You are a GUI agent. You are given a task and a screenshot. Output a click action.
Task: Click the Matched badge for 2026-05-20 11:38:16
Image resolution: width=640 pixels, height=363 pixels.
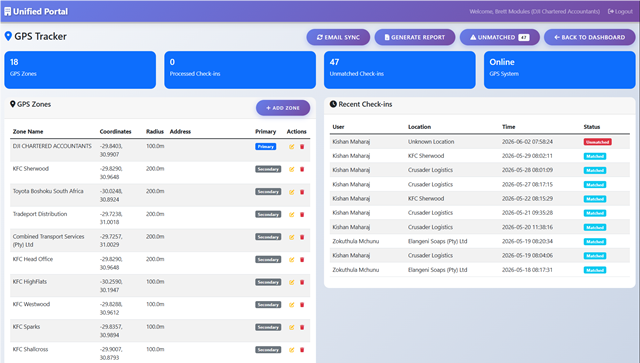595,227
